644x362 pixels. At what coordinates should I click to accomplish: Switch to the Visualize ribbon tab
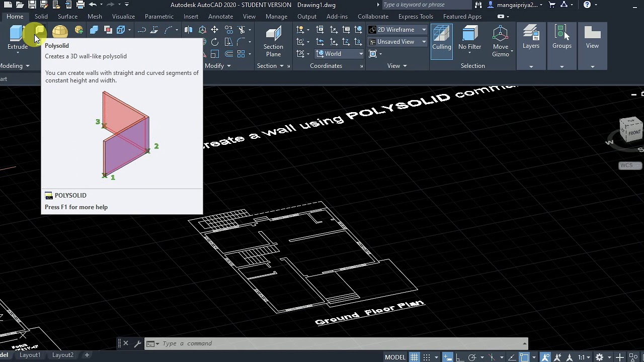pos(123,17)
